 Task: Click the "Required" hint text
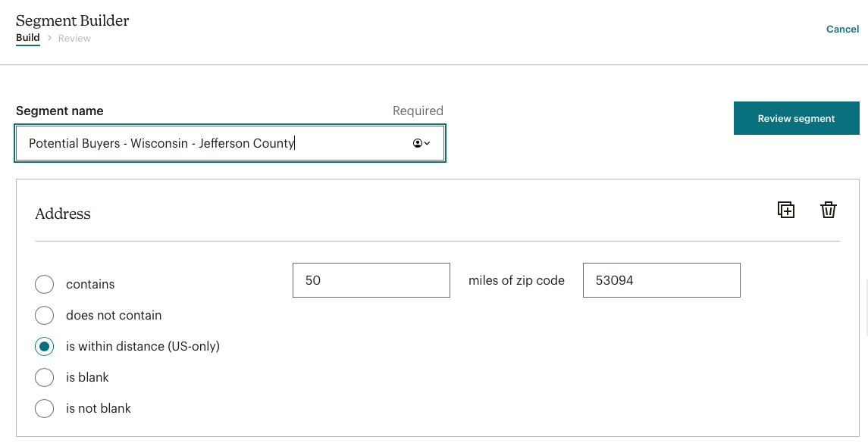click(x=418, y=111)
